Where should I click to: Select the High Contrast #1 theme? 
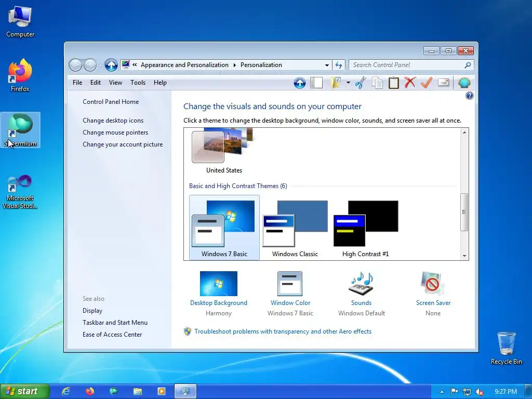(365, 228)
